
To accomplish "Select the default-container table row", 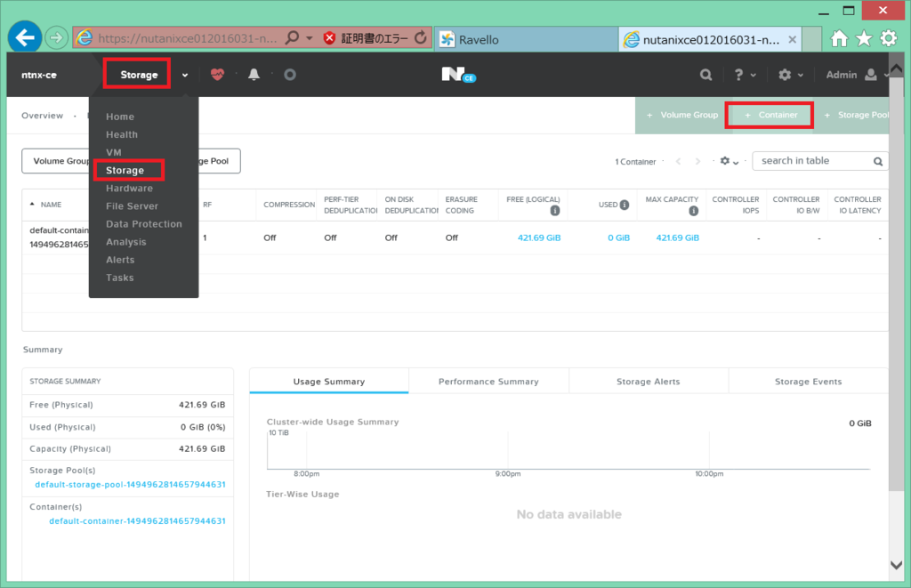I will [455, 238].
